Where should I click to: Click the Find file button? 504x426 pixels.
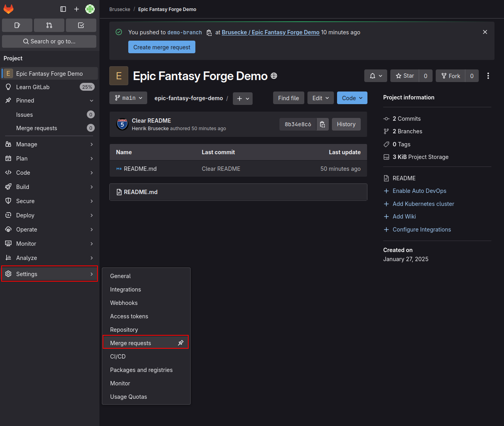tap(289, 98)
